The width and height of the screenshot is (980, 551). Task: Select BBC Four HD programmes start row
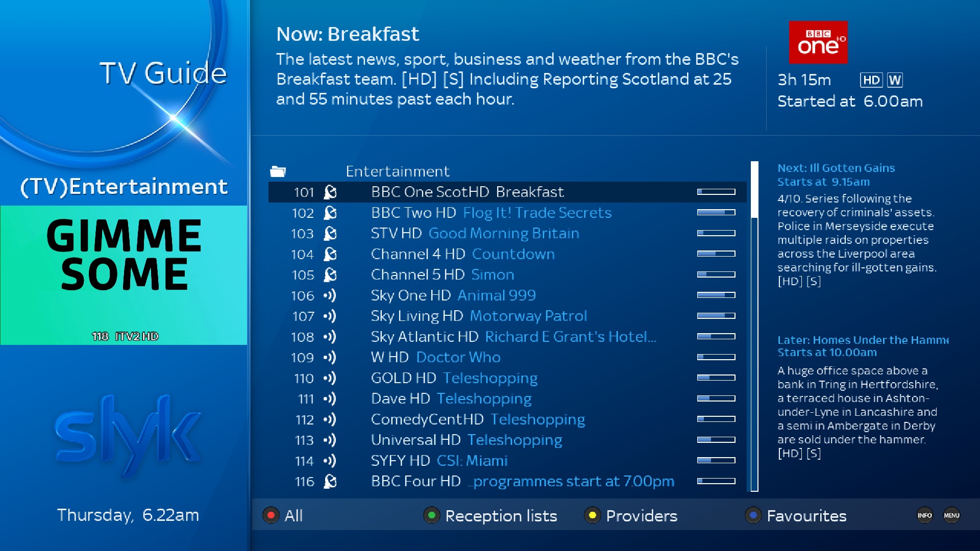(507, 482)
